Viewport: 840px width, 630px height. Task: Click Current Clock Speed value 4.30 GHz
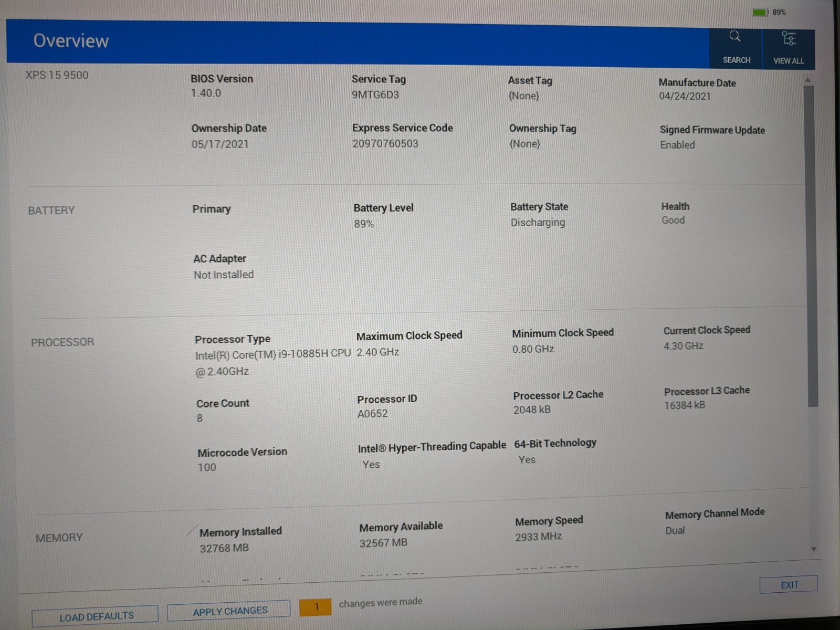[683, 346]
